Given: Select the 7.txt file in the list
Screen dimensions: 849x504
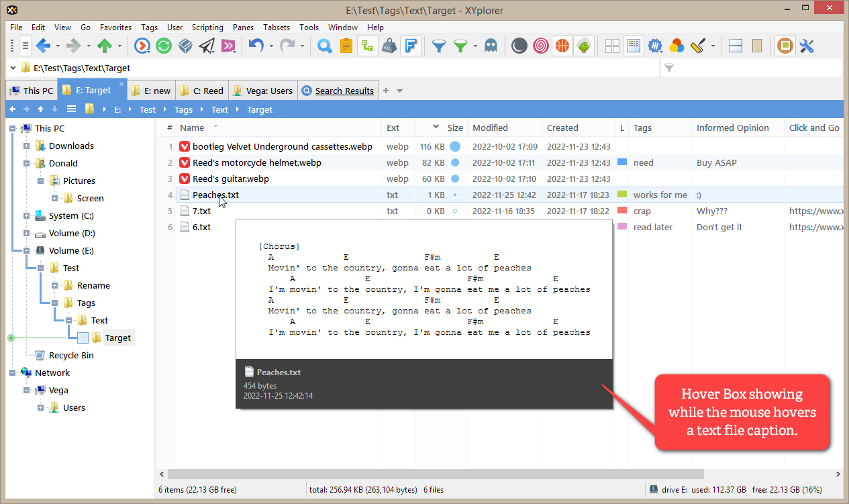Looking at the screenshot, I should click(x=201, y=211).
